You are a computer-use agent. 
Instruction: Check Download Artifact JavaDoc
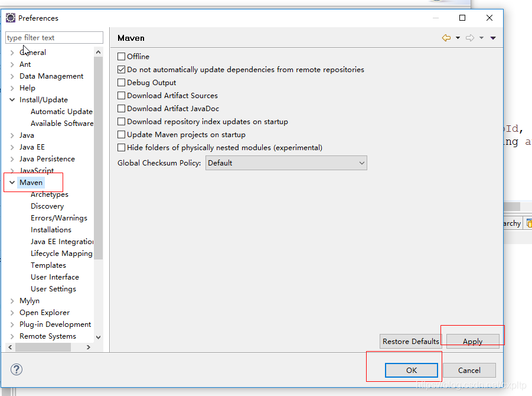tap(121, 108)
